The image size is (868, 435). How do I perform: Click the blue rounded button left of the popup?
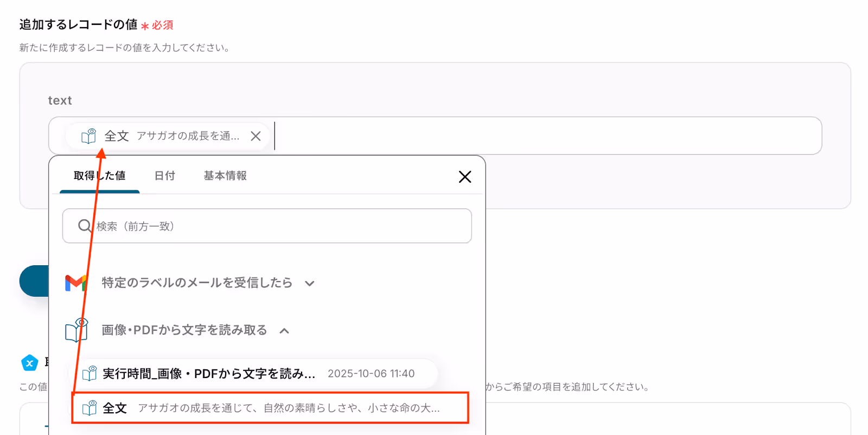34,281
